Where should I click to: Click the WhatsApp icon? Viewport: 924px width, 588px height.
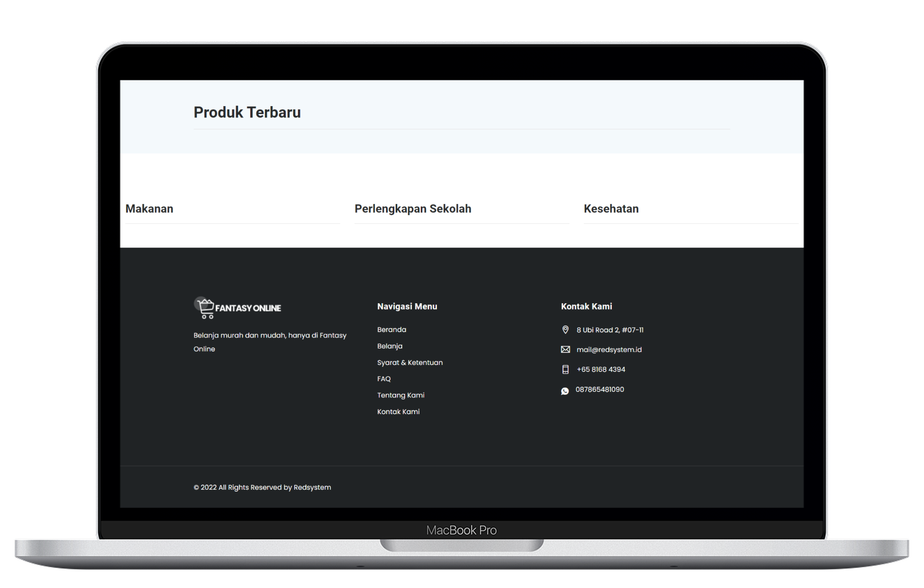point(565,391)
